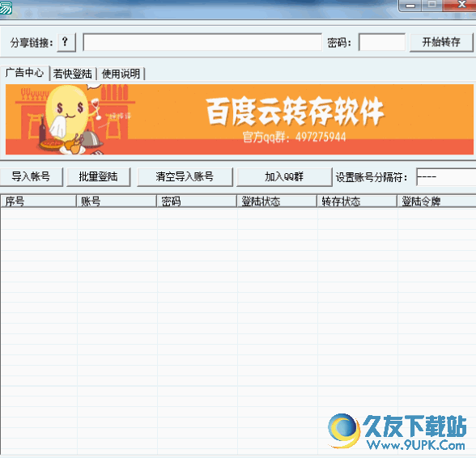The image size is (476, 458).
Task: Import accounts with 导入帐号 button
Action: point(31,176)
